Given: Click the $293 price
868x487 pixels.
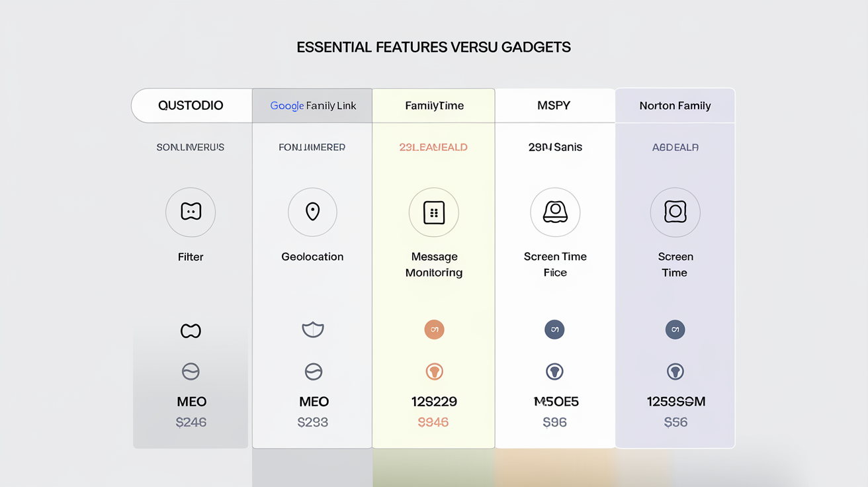Looking at the screenshot, I should tap(313, 422).
